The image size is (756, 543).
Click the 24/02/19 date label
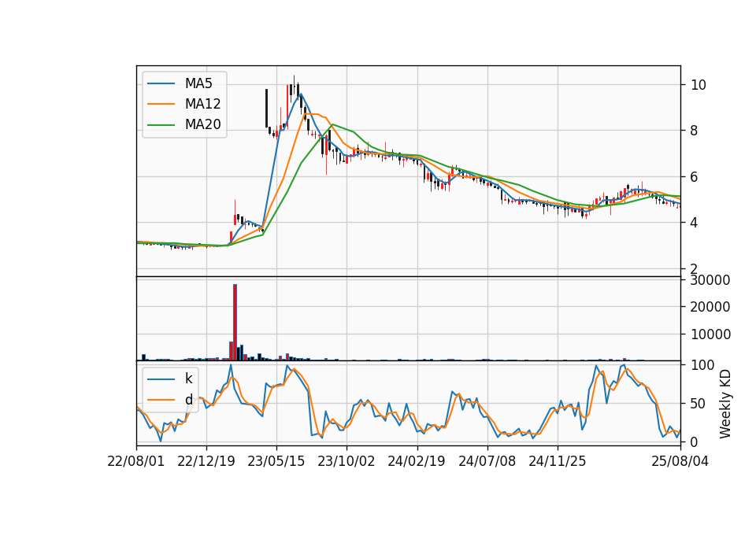tap(417, 461)
